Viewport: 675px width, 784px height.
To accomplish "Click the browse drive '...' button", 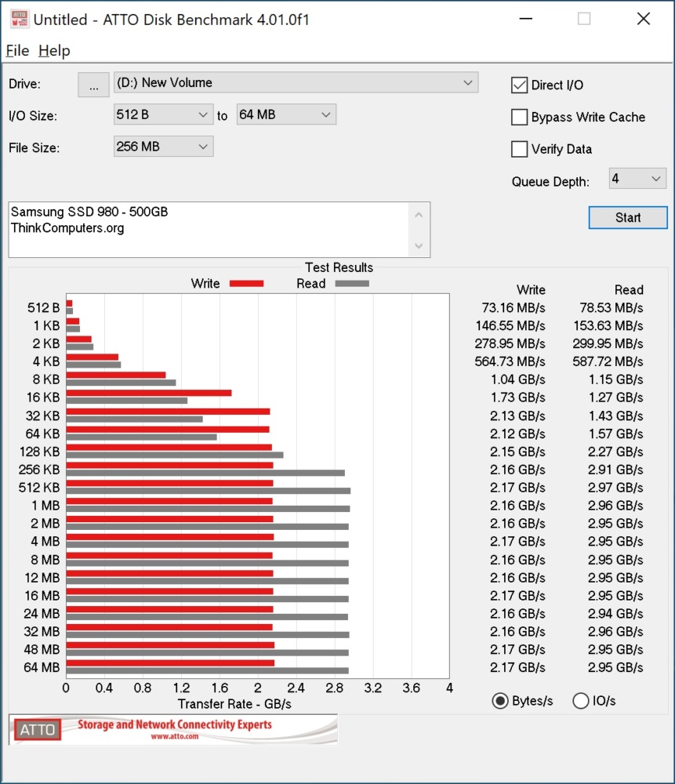I will (x=93, y=84).
